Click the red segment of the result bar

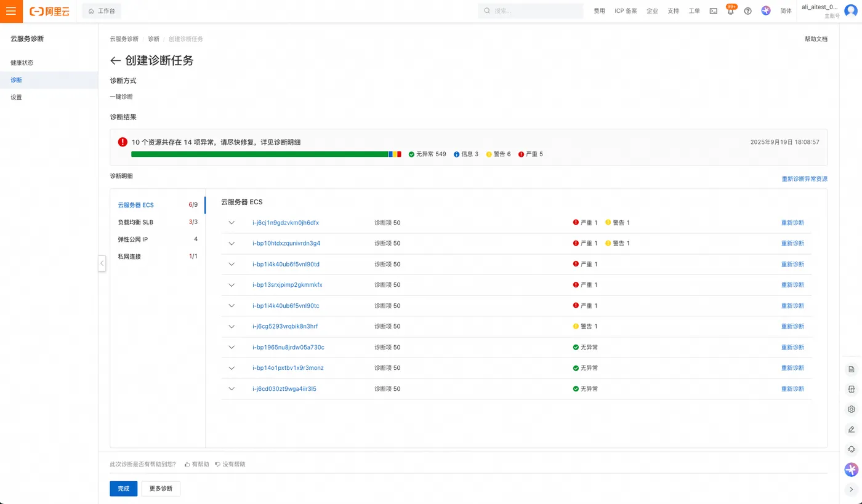(x=399, y=154)
